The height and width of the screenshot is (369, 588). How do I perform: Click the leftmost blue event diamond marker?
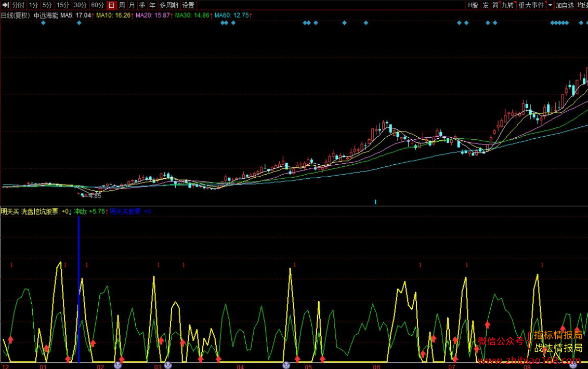click(43, 23)
